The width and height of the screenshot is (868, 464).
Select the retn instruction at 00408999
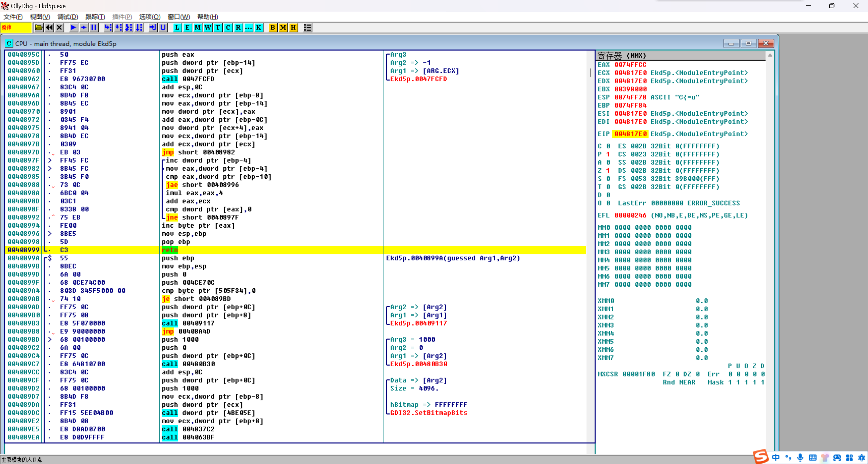click(x=170, y=250)
